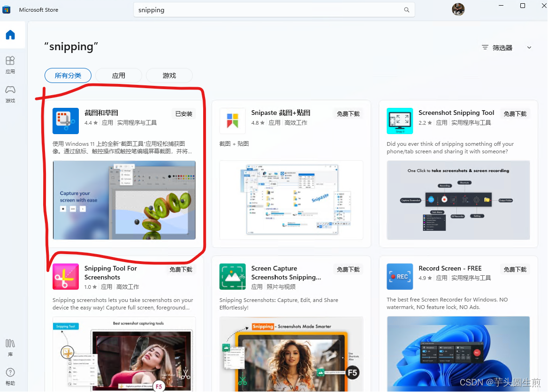
Task: Open the Home page in sidebar
Action: [10, 35]
